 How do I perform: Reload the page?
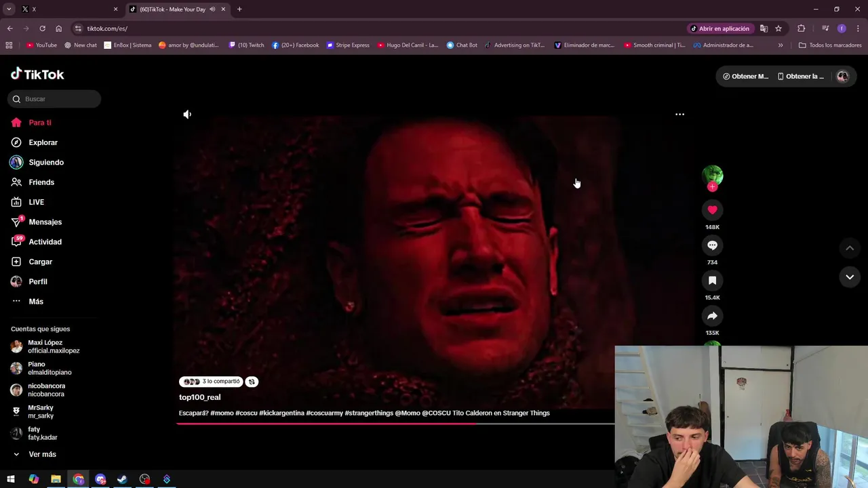pos(42,28)
